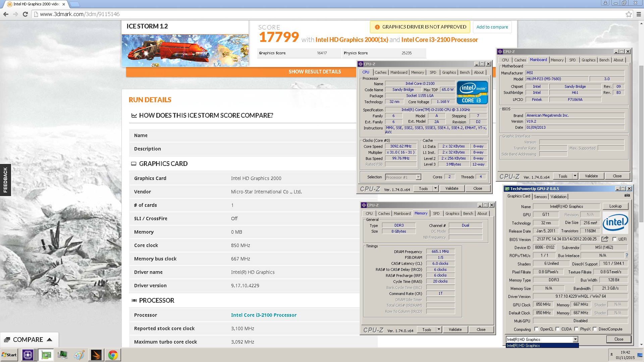Screen dimensions: 644x362
Task: Switch to Bench tab in CPU-Z CPU window
Action: [x=465, y=72]
